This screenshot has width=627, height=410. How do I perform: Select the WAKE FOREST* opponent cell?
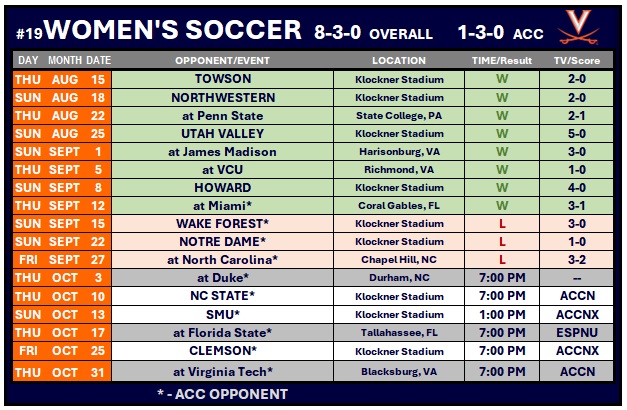222,224
